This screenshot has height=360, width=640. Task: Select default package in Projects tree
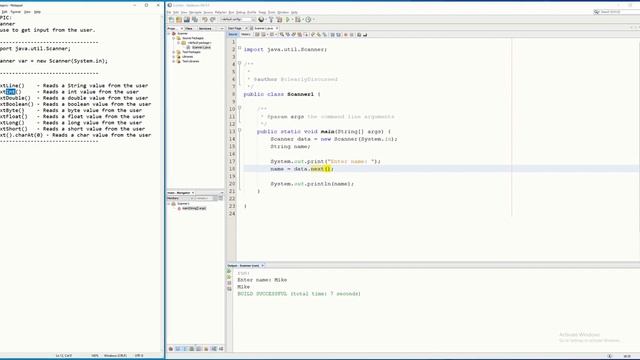[x=199, y=42]
